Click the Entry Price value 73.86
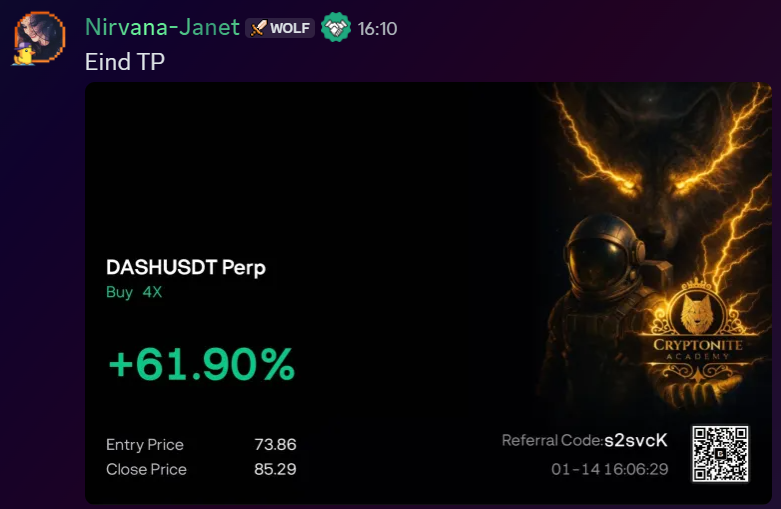The height and width of the screenshot is (509, 781). [275, 445]
